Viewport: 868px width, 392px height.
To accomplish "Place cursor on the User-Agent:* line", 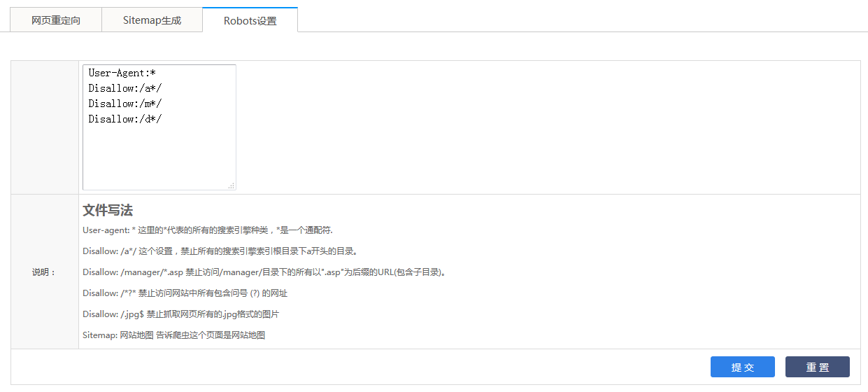I will 122,73.
